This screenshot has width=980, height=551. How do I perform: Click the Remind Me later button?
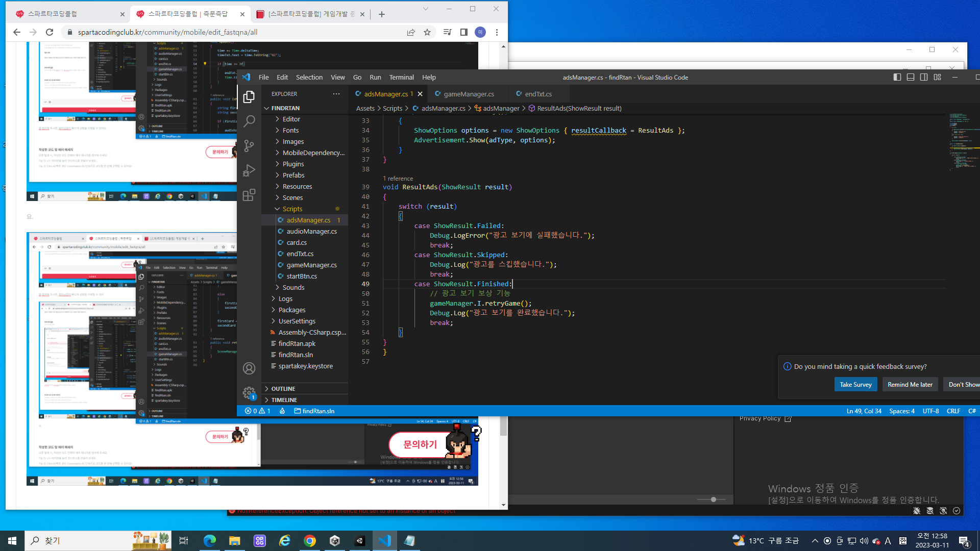coord(910,385)
